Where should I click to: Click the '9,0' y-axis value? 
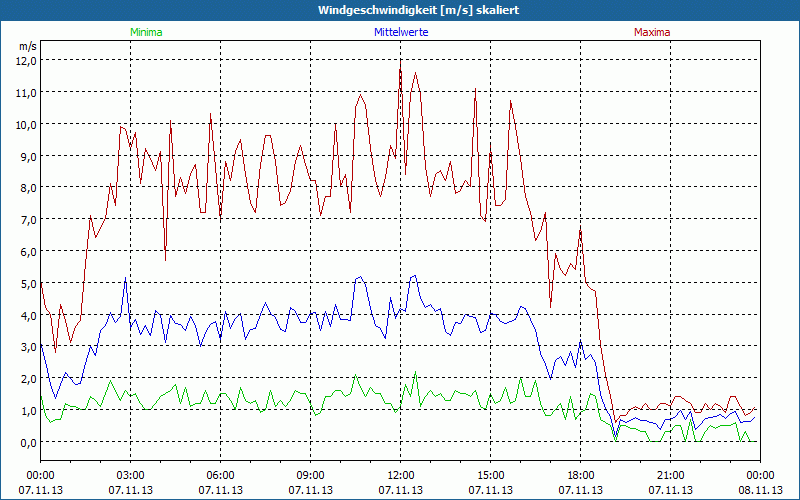coord(30,156)
